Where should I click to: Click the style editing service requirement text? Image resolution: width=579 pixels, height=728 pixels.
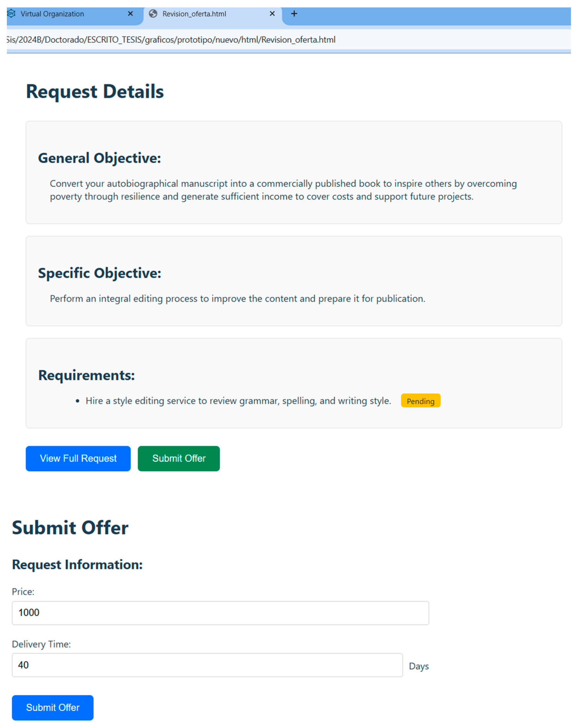point(238,401)
